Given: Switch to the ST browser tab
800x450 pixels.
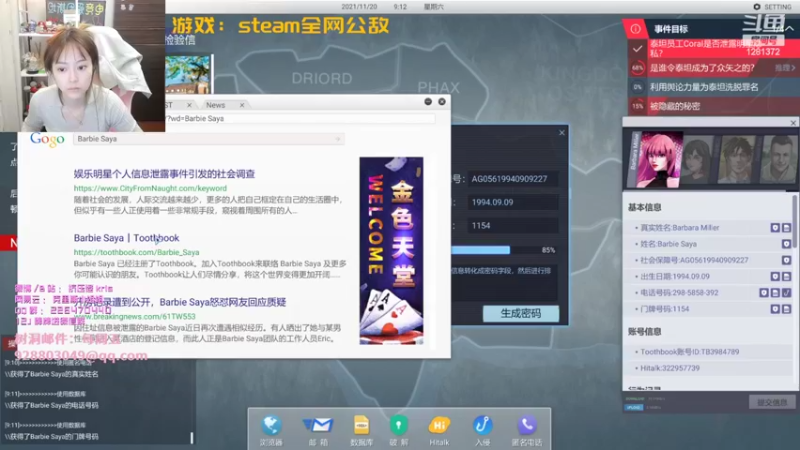Looking at the screenshot, I should [x=169, y=105].
